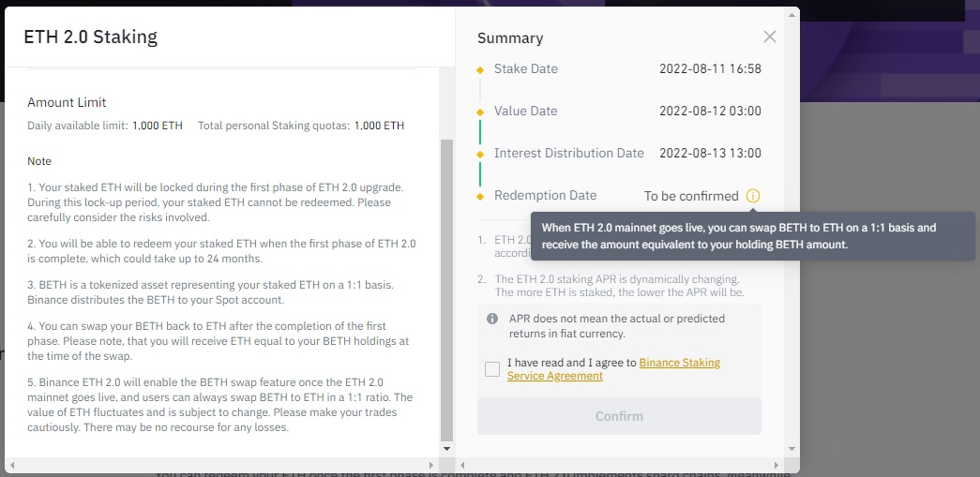
Task: Click the Value Date diamond marker
Action: [x=480, y=112]
